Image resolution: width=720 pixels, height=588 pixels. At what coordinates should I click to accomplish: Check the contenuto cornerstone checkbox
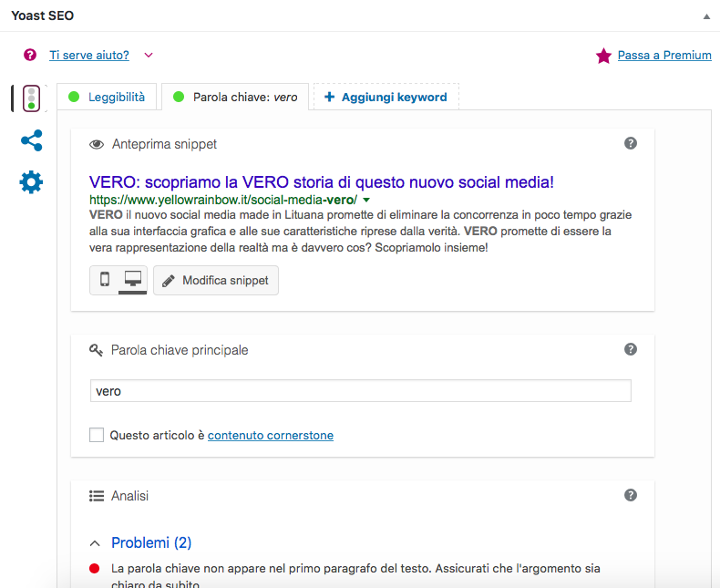click(x=97, y=436)
